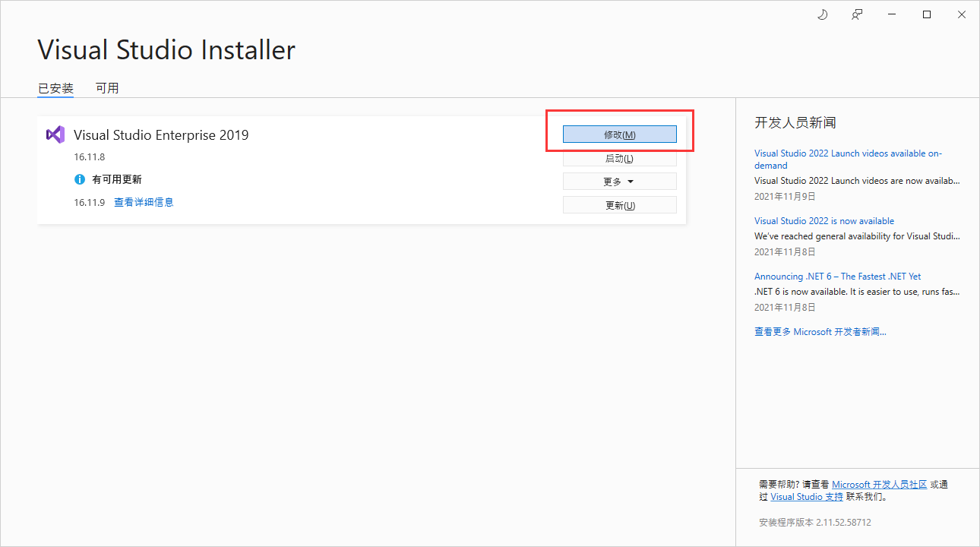Click the 'We've reached general availability' description
This screenshot has width=980, height=547.
[857, 236]
